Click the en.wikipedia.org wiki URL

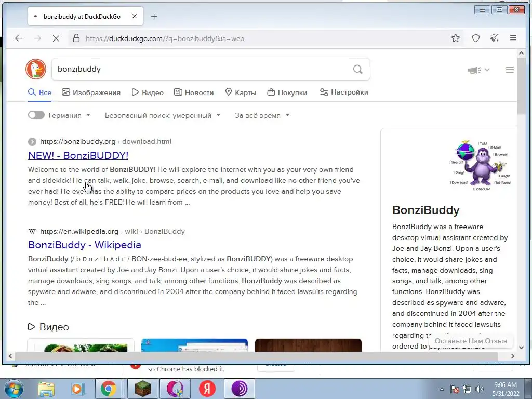[112, 231]
